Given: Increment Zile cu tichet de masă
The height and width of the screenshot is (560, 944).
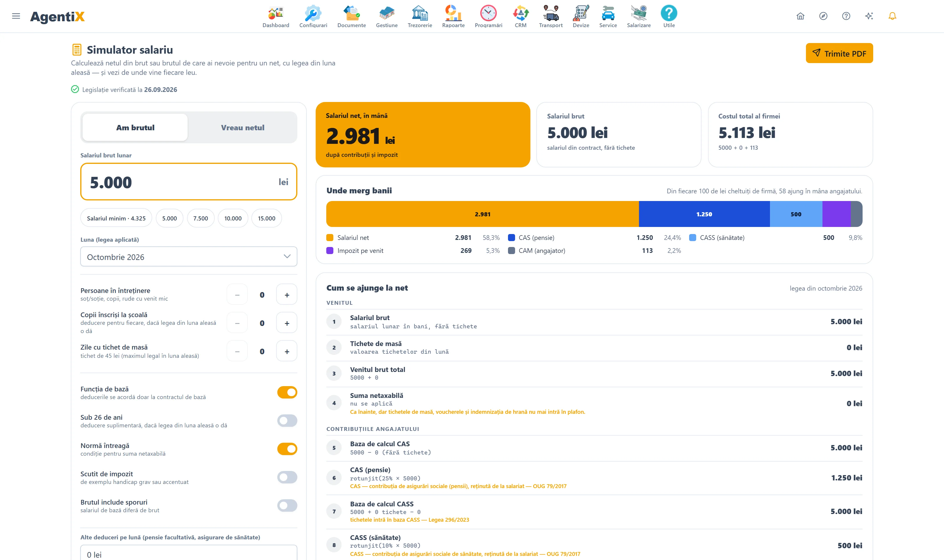Looking at the screenshot, I should 287,351.
